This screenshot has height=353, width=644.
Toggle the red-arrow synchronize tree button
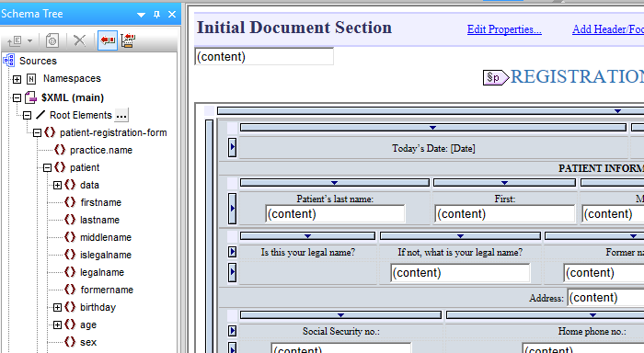pyautogui.click(x=108, y=40)
